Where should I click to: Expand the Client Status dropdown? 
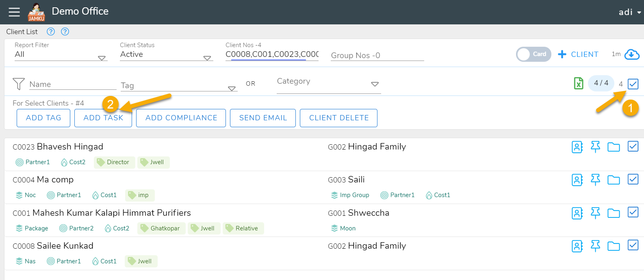(166, 54)
